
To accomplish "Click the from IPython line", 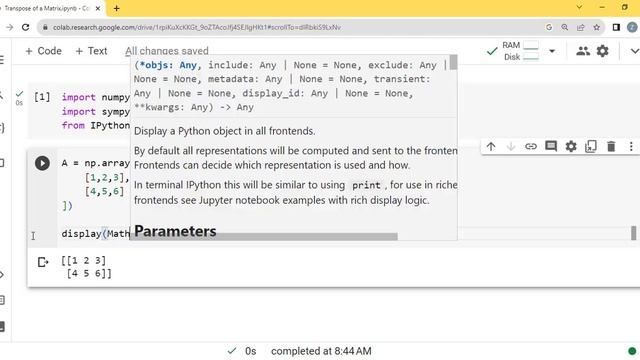I will click(x=96, y=125).
